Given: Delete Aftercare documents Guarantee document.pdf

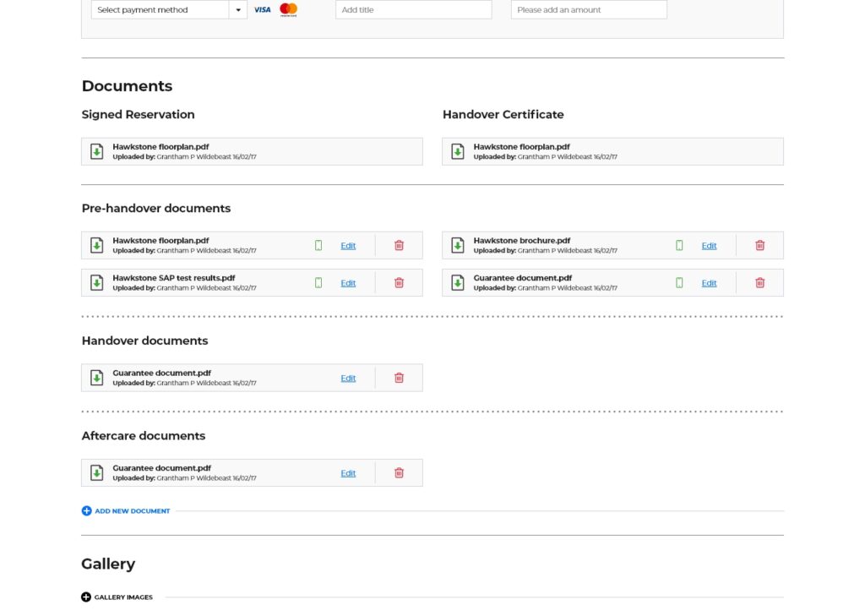Looking at the screenshot, I should coord(399,473).
